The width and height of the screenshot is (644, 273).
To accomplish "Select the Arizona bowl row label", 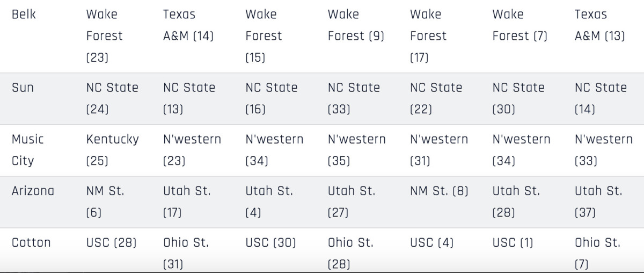I will (33, 191).
